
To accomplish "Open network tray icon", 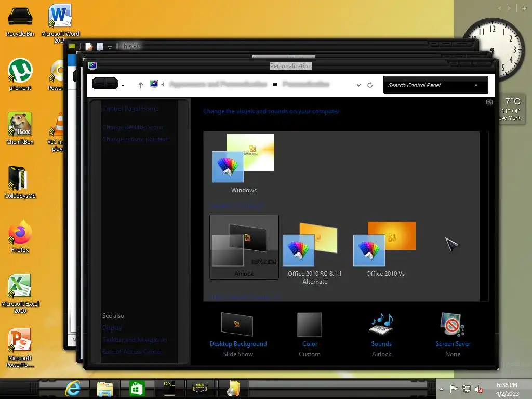I will (467, 389).
